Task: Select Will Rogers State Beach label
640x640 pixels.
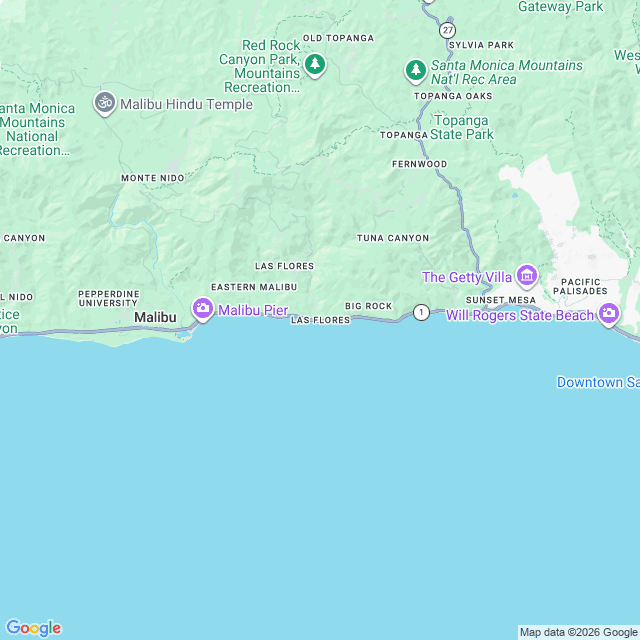Action: (x=520, y=315)
